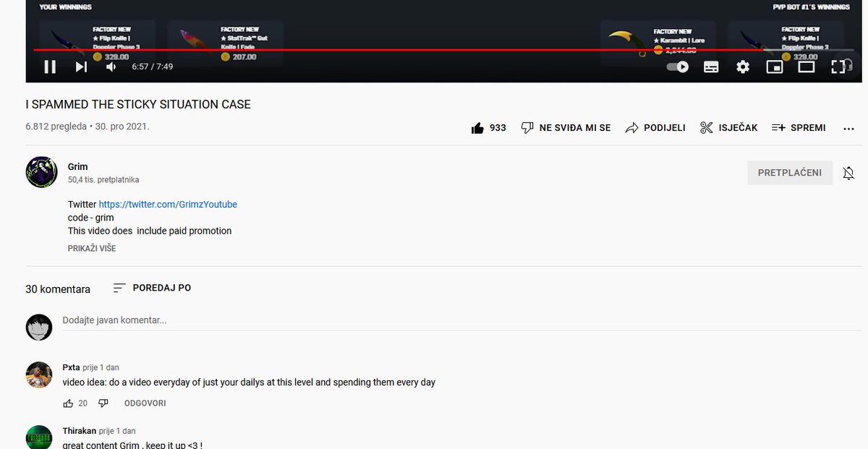Screen dimensions: 868x449
Task: Click '6.812 pregleda' view count text
Action: coord(56,126)
